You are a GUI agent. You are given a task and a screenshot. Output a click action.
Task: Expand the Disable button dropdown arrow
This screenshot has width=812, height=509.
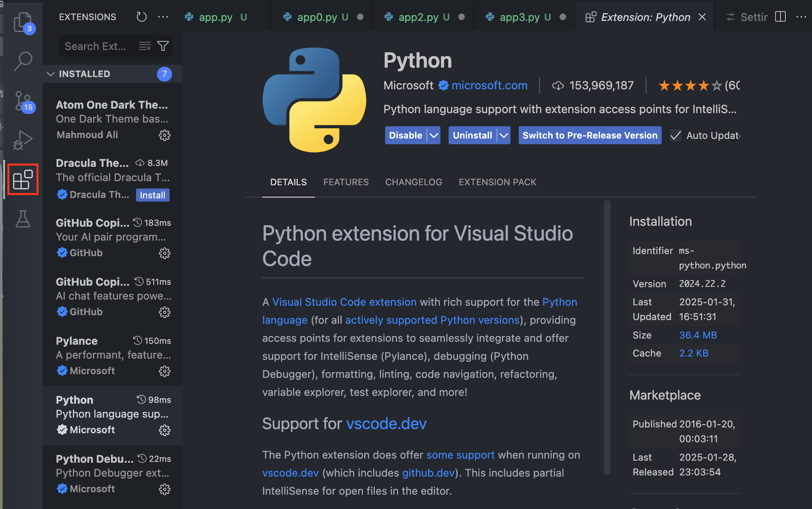tap(433, 135)
